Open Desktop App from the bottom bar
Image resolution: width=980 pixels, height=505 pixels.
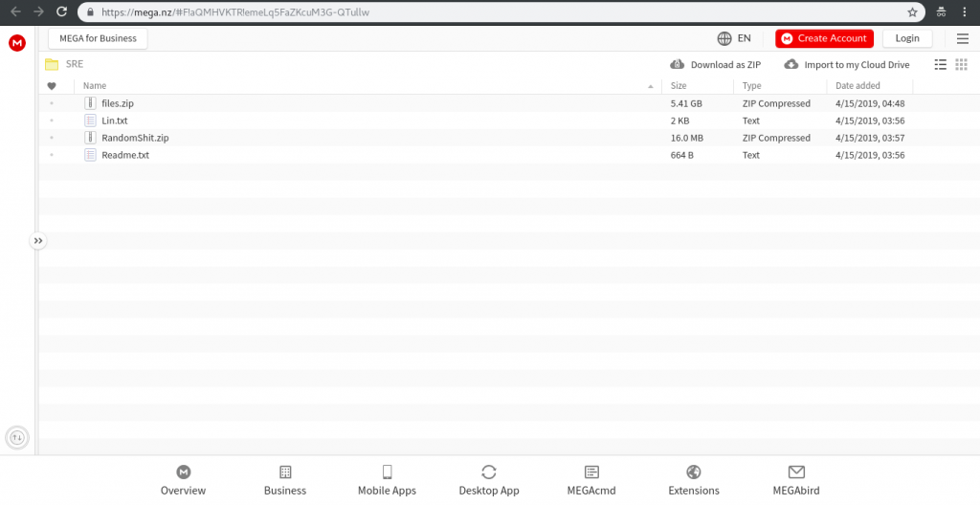pos(489,481)
